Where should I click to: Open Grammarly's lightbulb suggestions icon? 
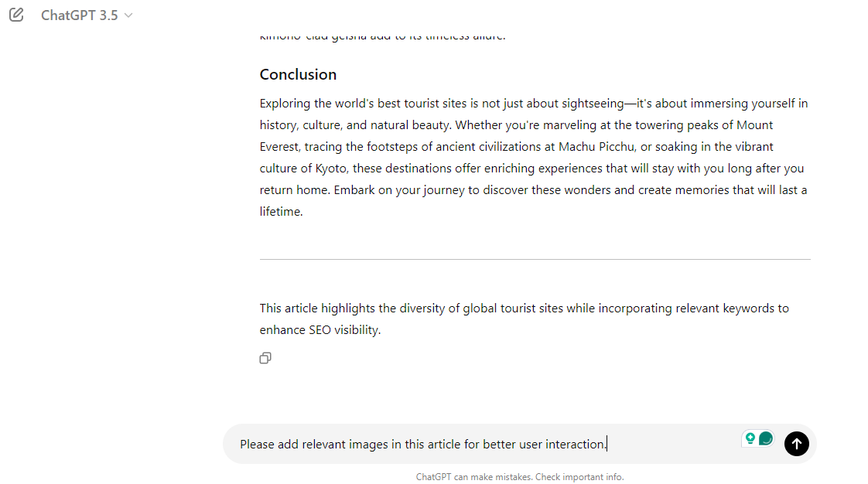tap(750, 438)
